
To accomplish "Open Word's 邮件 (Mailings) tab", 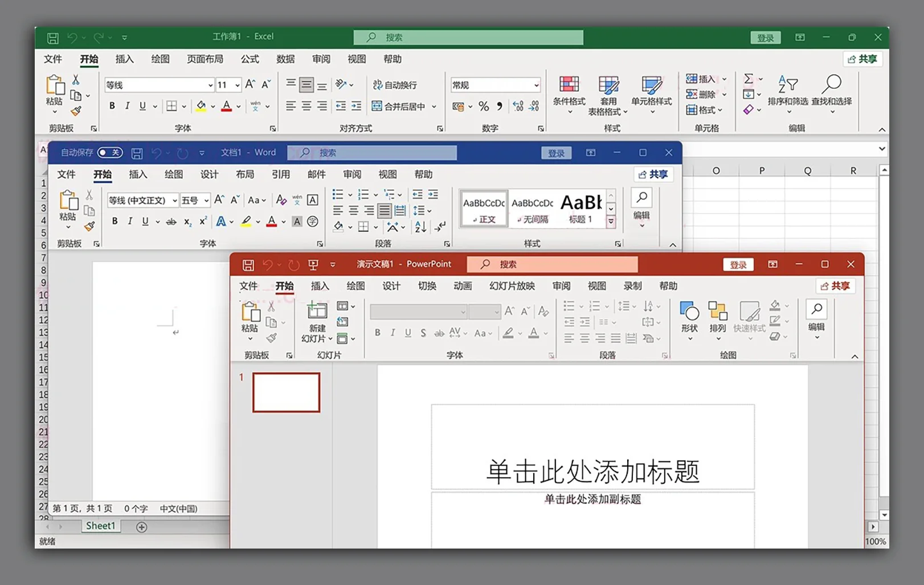I will [316, 174].
